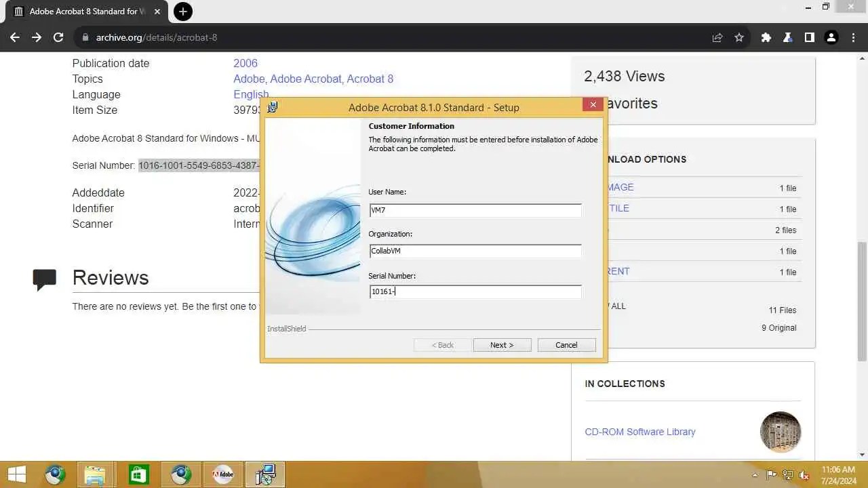Close the Adobe Acrobat Setup dialog
Screen dimensions: 868x488
(593, 105)
